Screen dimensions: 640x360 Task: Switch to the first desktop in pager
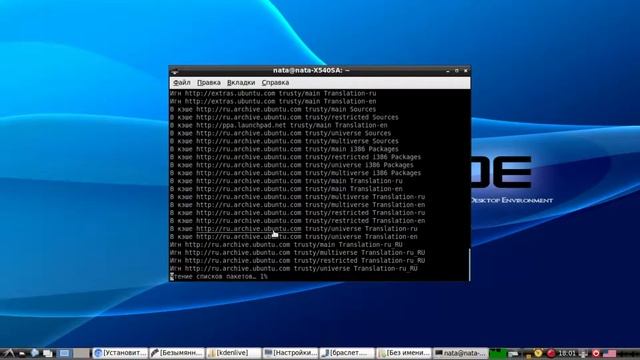pos(64,353)
